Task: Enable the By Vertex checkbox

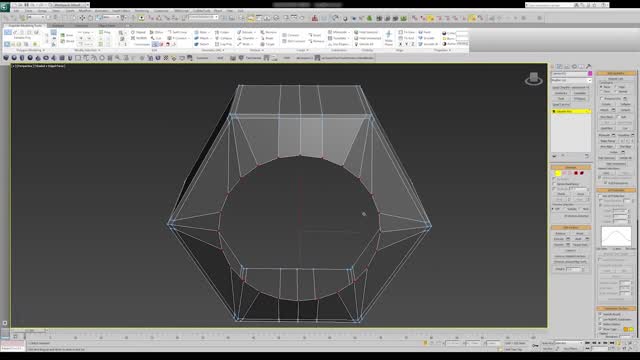Action: pyautogui.click(x=554, y=179)
